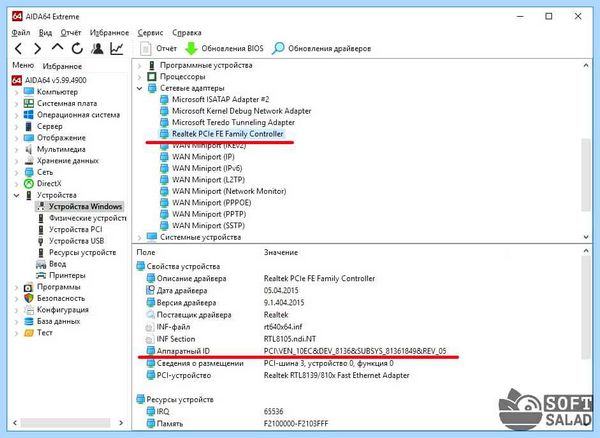Click the Forward navigation arrow
Viewport: 600px width, 438px height.
point(37,49)
